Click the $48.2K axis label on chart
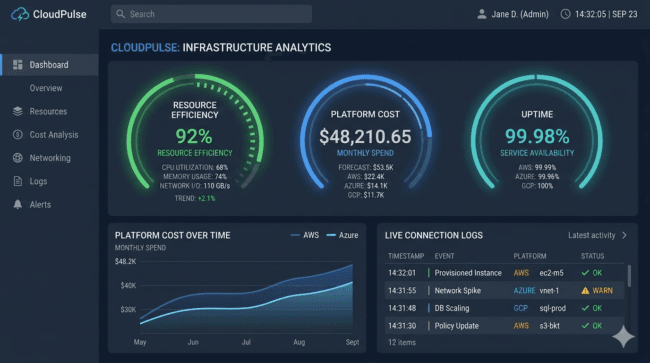650x363 pixels. [125, 261]
